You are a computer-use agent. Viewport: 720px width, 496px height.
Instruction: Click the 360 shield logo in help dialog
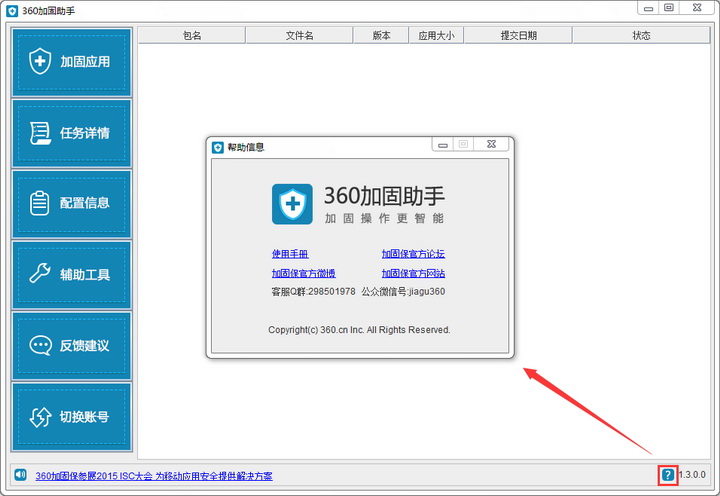292,204
